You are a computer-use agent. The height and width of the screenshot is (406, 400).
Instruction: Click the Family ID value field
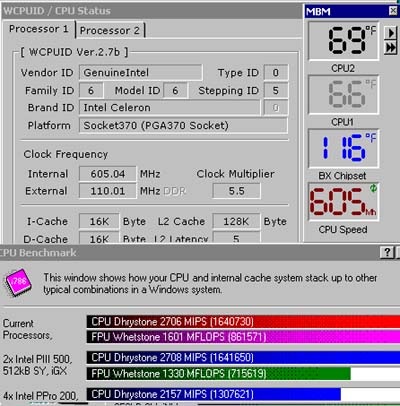(91, 90)
